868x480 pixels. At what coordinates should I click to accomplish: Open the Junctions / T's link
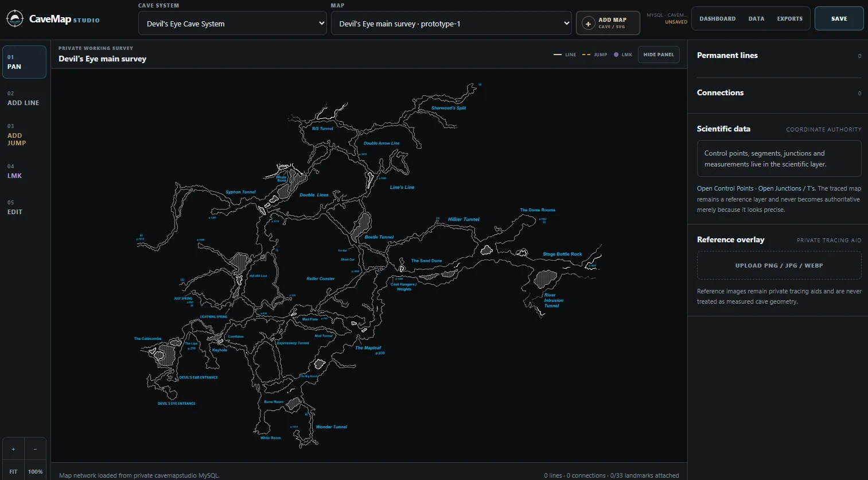click(x=787, y=188)
